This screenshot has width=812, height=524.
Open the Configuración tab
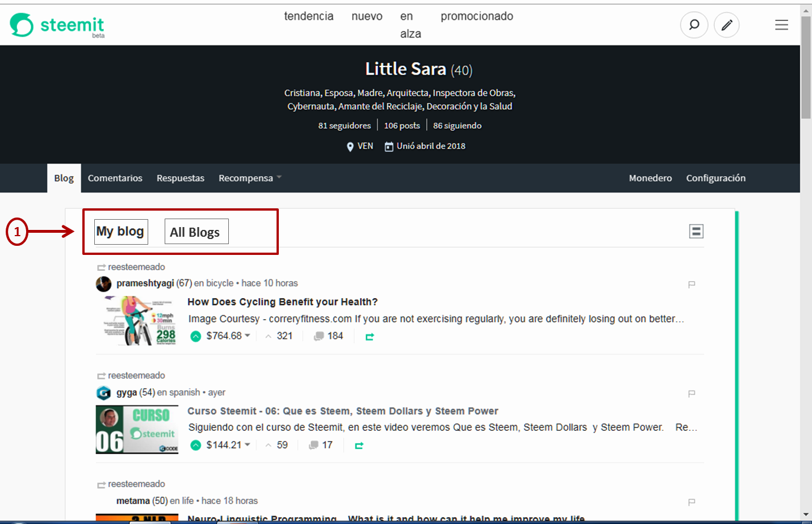click(715, 178)
